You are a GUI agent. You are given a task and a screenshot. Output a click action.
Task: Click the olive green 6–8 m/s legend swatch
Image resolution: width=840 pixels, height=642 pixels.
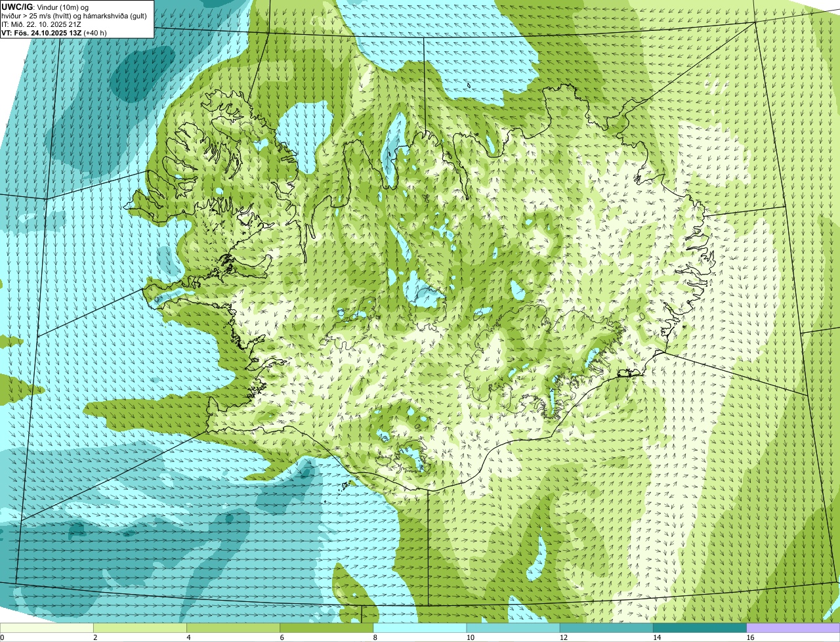coord(327,628)
